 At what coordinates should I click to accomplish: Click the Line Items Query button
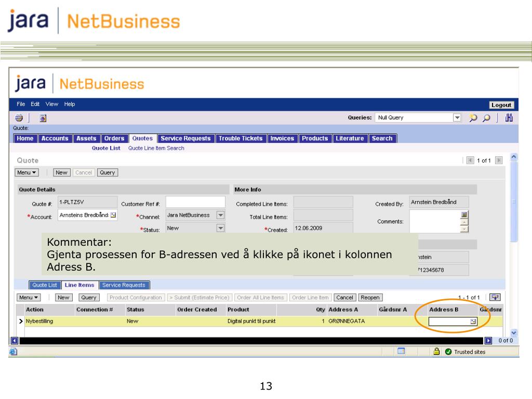coord(89,297)
